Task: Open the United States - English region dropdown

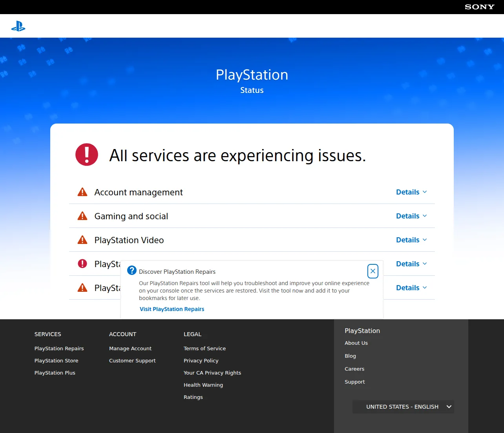Action: pyautogui.click(x=403, y=407)
